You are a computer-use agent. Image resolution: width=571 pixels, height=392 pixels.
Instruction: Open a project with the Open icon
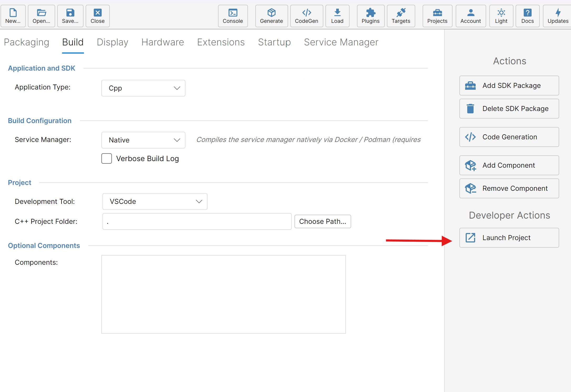(41, 16)
